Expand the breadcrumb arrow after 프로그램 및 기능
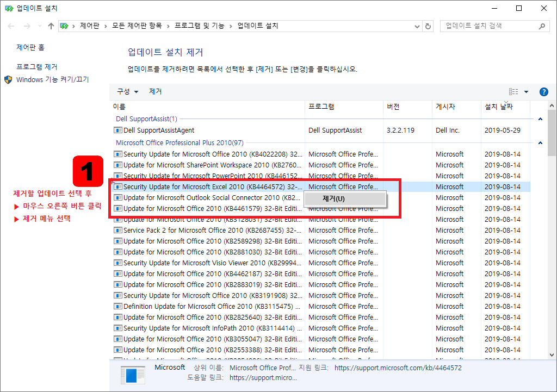Screen dimensions: 557x392 coord(231,26)
